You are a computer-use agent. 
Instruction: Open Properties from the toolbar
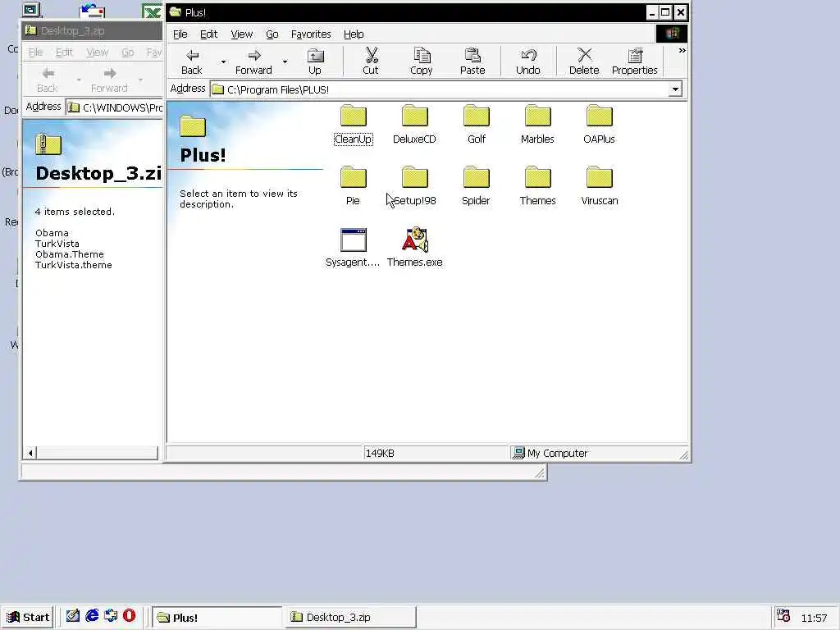click(x=635, y=62)
